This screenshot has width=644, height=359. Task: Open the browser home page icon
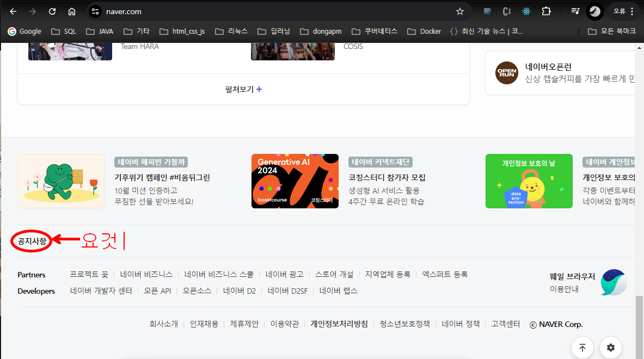(x=72, y=11)
